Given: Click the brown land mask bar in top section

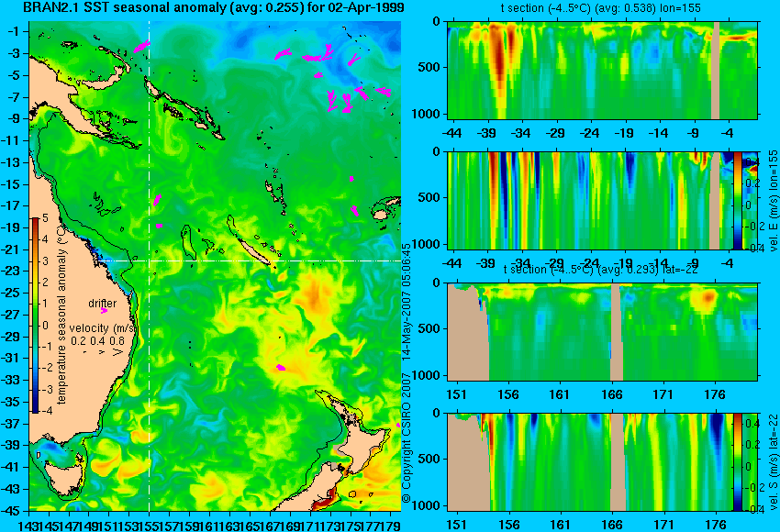Looking at the screenshot, I should [716, 70].
